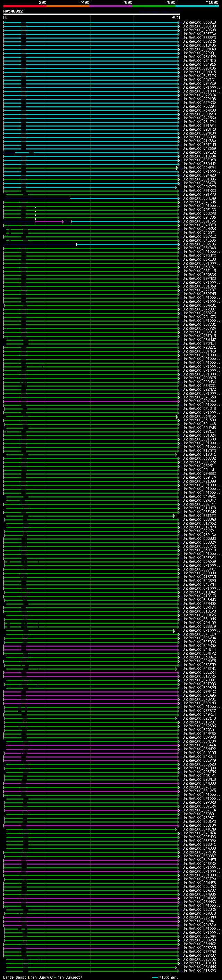The width and height of the screenshot is (222, 980).
Task: Click the hit label UniRef100_B4PKQ0
Action: 199,646
